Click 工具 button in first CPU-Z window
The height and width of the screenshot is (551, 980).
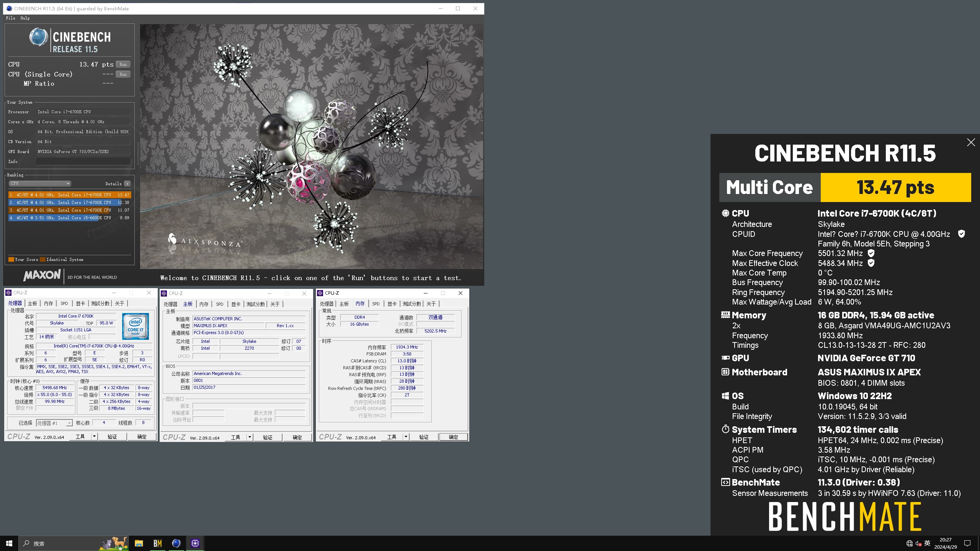pos(80,437)
